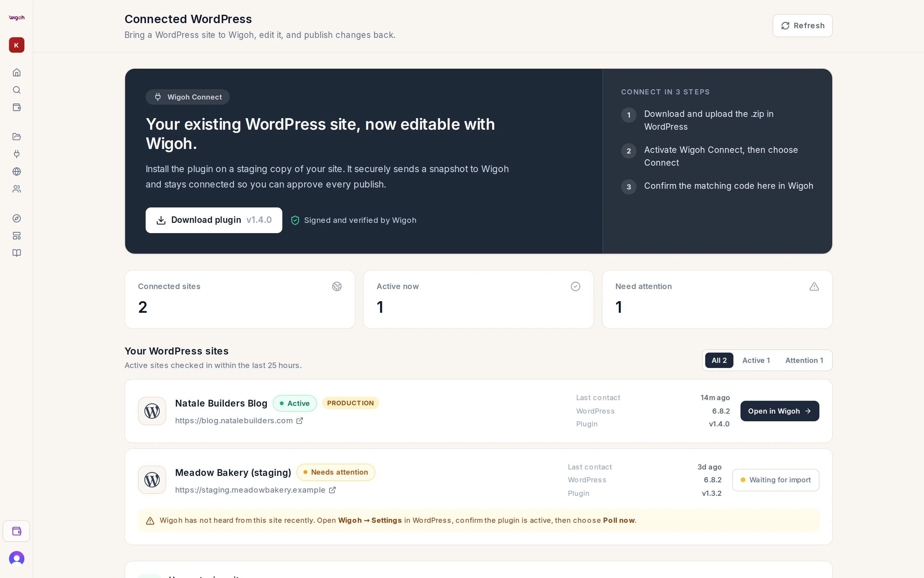Screen dimensions: 924x578
Task: Click the external link icon beside blog.natalebuilders.com
Action: point(300,421)
